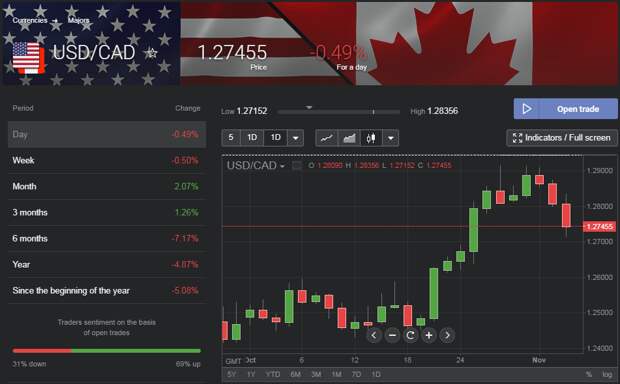This screenshot has height=384, width=620.
Task: Zoom in chart with plus button
Action: click(x=429, y=335)
